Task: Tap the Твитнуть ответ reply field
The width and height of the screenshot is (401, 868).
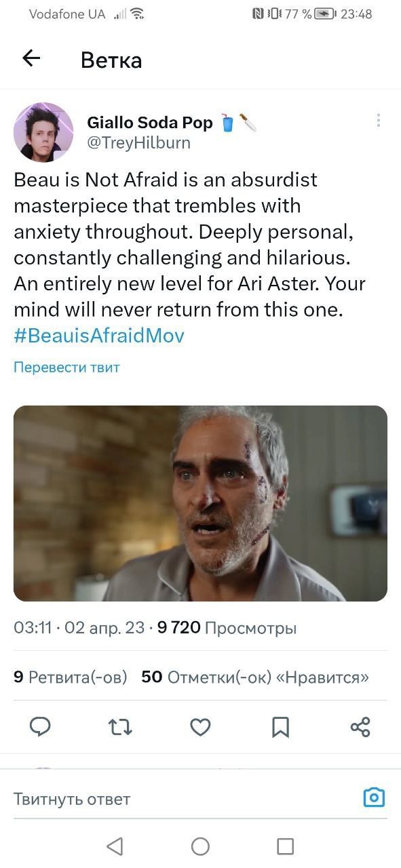Action: click(183, 799)
